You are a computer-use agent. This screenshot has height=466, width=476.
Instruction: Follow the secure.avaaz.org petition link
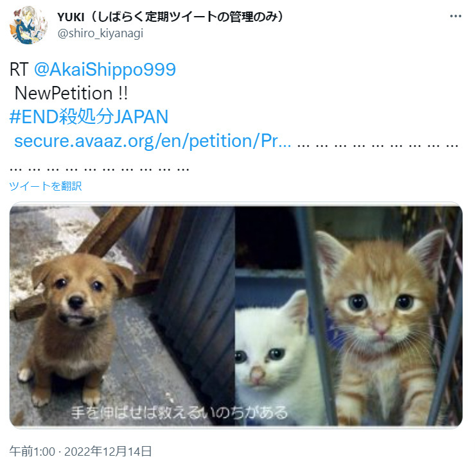tap(153, 141)
